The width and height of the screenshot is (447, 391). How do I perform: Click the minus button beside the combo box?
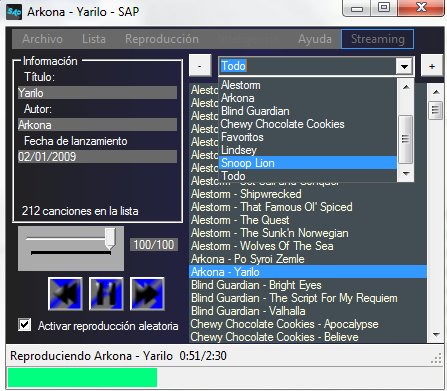(x=200, y=66)
